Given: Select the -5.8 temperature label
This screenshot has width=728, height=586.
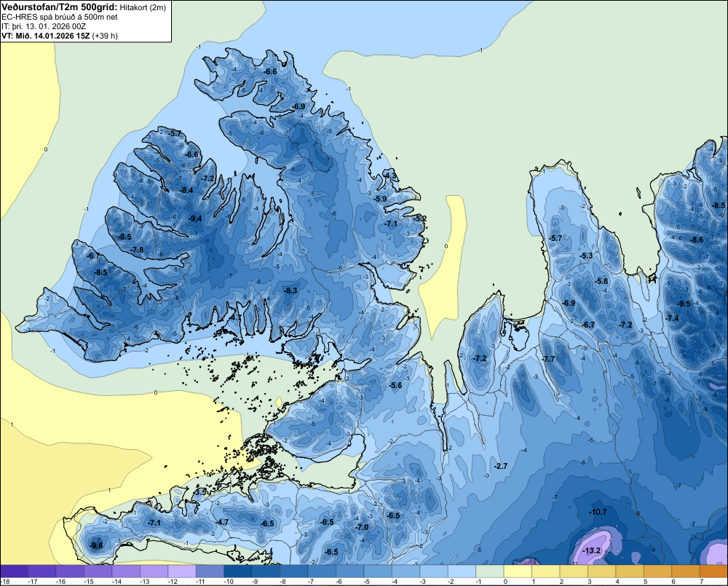Looking at the screenshot, I should [602, 281].
